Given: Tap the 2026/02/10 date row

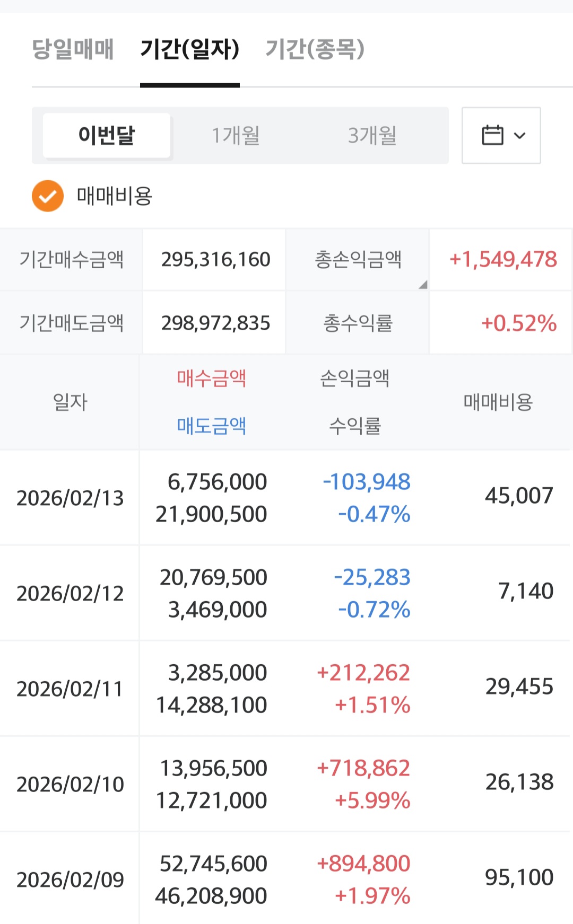Looking at the screenshot, I should tap(70, 785).
